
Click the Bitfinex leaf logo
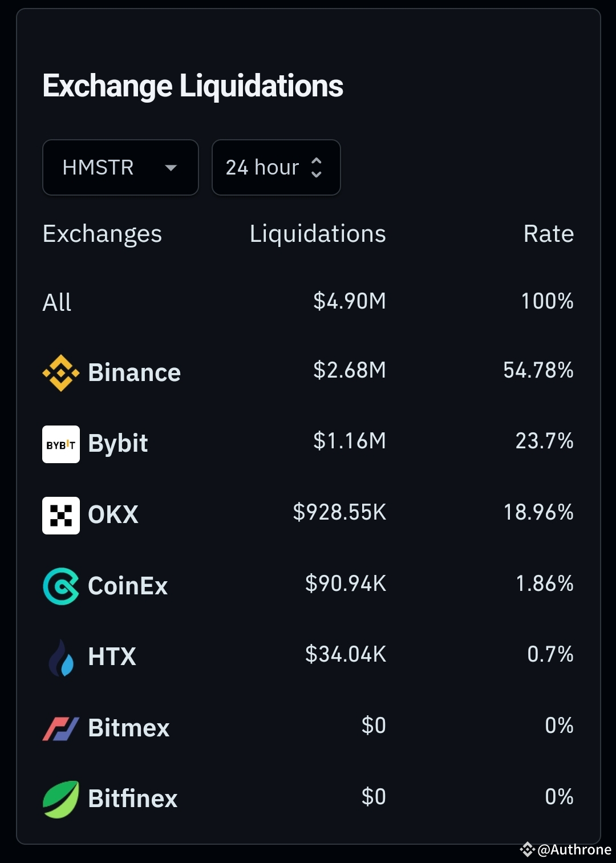[x=61, y=799]
